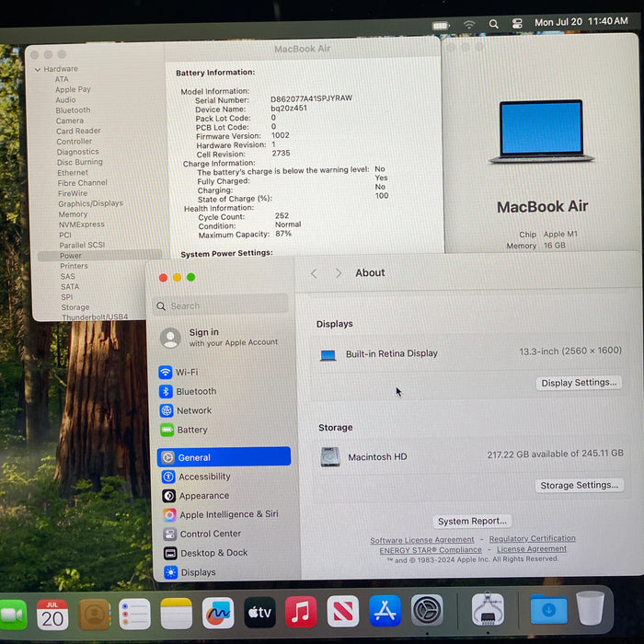Open News from the Dock
Image resolution: width=644 pixels, height=644 pixels.
pyautogui.click(x=343, y=611)
